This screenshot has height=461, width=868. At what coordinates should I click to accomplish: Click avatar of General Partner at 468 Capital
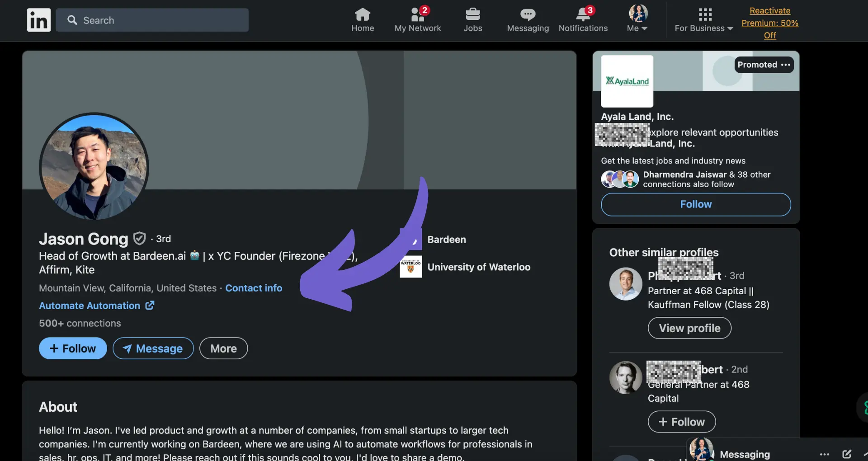tap(626, 377)
